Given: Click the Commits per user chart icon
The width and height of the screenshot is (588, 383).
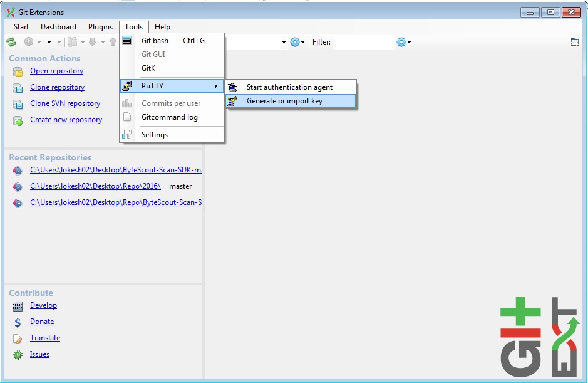Looking at the screenshot, I should pyautogui.click(x=126, y=103).
